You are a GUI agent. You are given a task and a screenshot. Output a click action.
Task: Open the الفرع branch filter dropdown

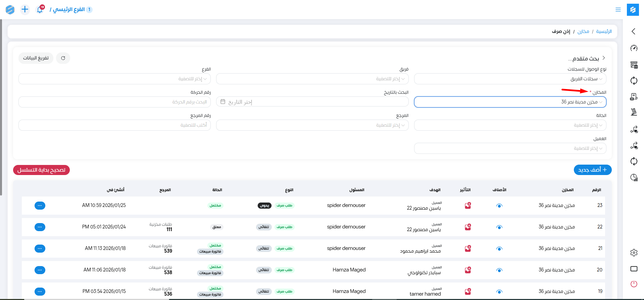coord(114,79)
